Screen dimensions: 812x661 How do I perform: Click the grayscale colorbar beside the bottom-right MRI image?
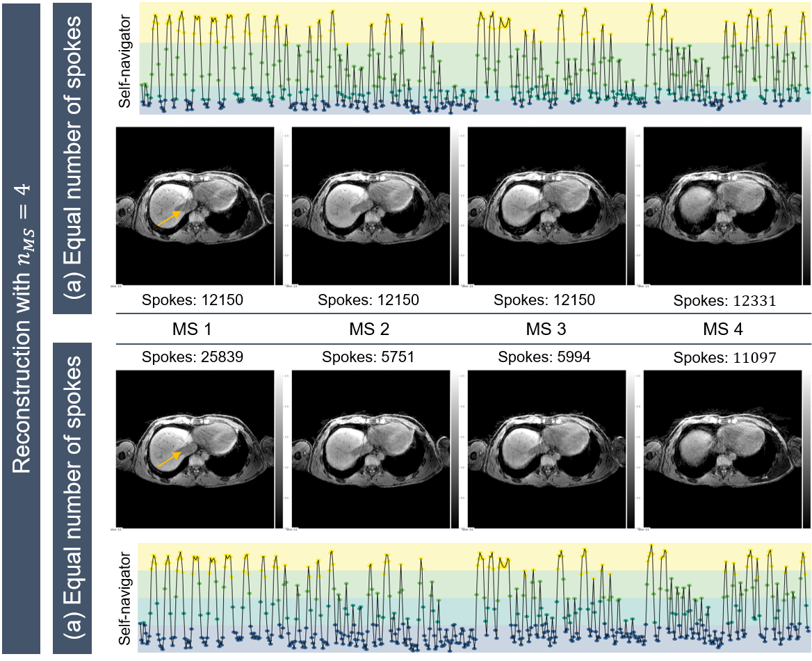(x=806, y=450)
